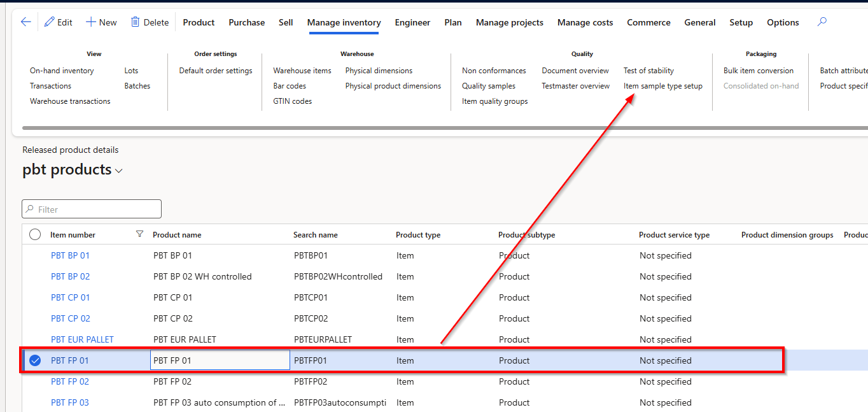
Task: Click On-hand inventory in View group
Action: [x=62, y=71]
